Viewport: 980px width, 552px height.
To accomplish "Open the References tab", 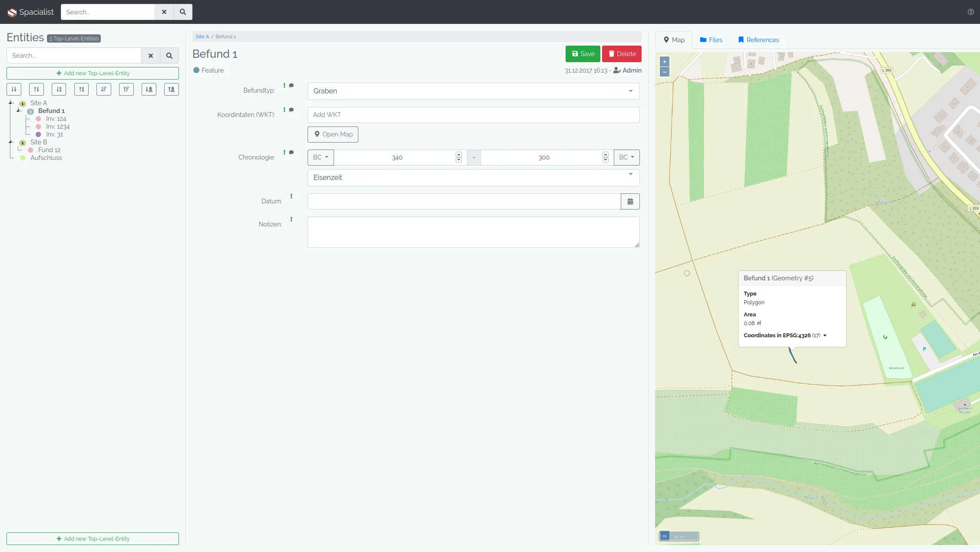I will (758, 40).
